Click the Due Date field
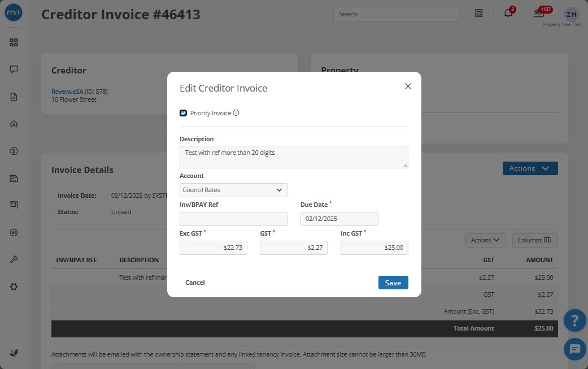 click(339, 219)
